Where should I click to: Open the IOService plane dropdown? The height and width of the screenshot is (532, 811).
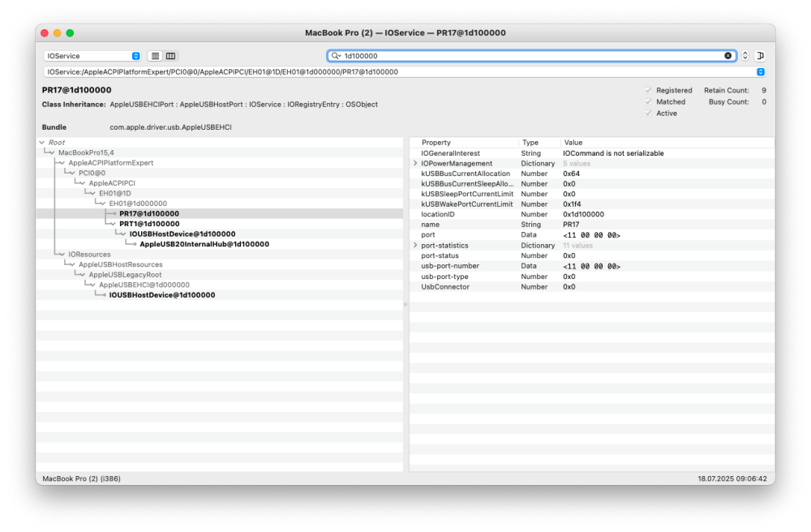pyautogui.click(x=92, y=56)
